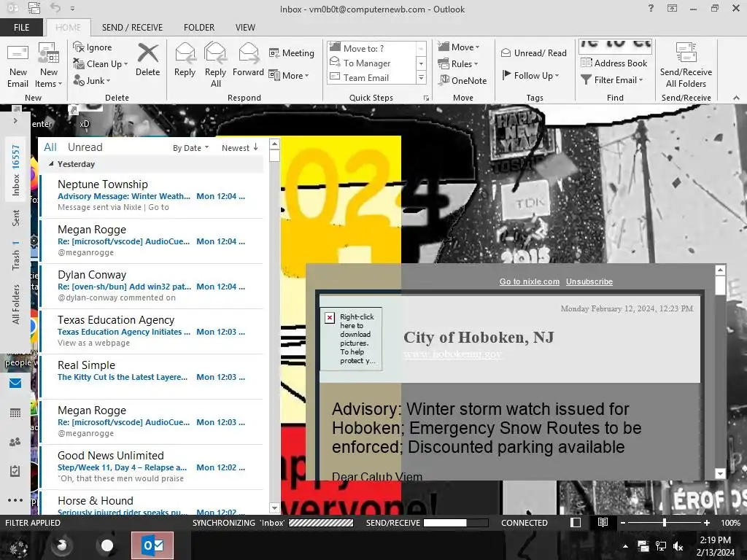The width and height of the screenshot is (747, 560).
Task: Click the Unsubscribe link
Action: (589, 281)
